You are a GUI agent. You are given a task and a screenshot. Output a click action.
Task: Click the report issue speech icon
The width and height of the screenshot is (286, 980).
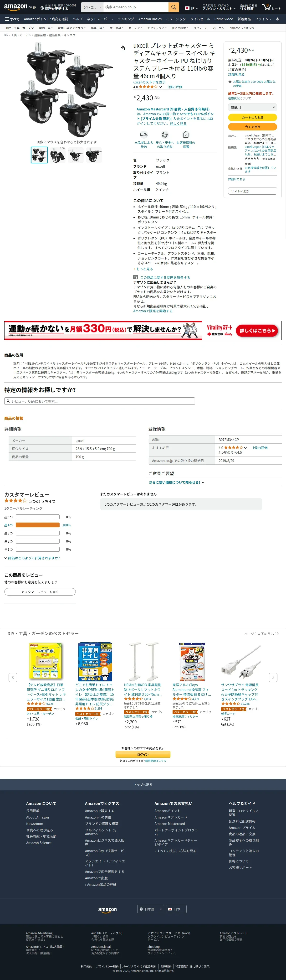pos(135,277)
